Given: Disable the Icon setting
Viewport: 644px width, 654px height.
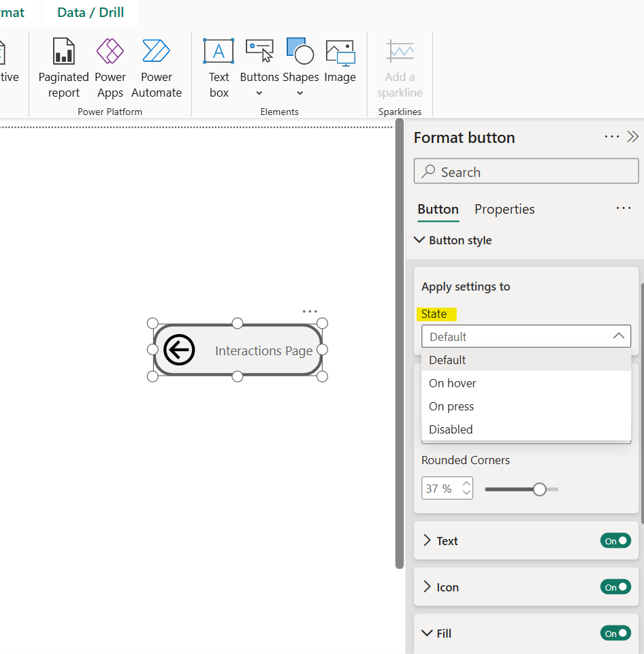Looking at the screenshot, I should coord(615,587).
